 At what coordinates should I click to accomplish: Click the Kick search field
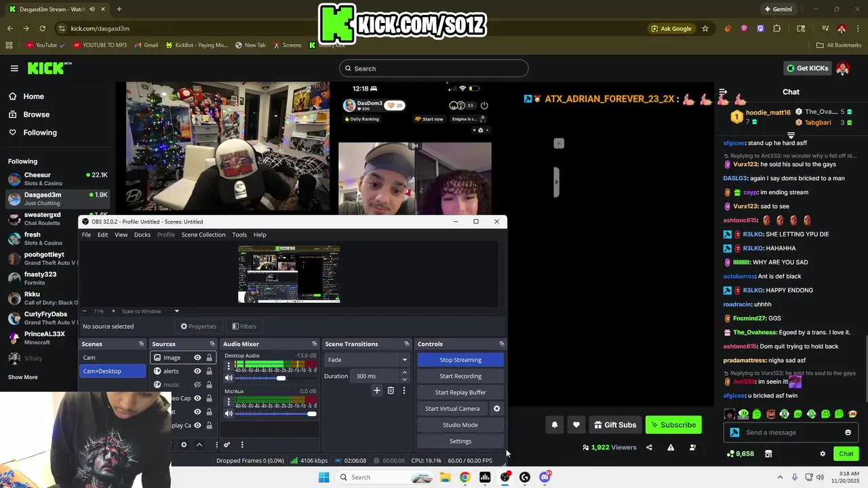[x=434, y=68]
